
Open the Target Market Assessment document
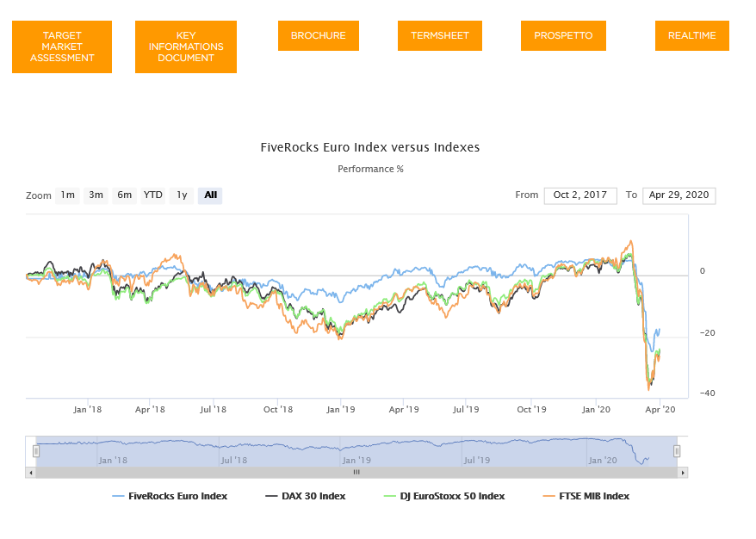click(62, 46)
